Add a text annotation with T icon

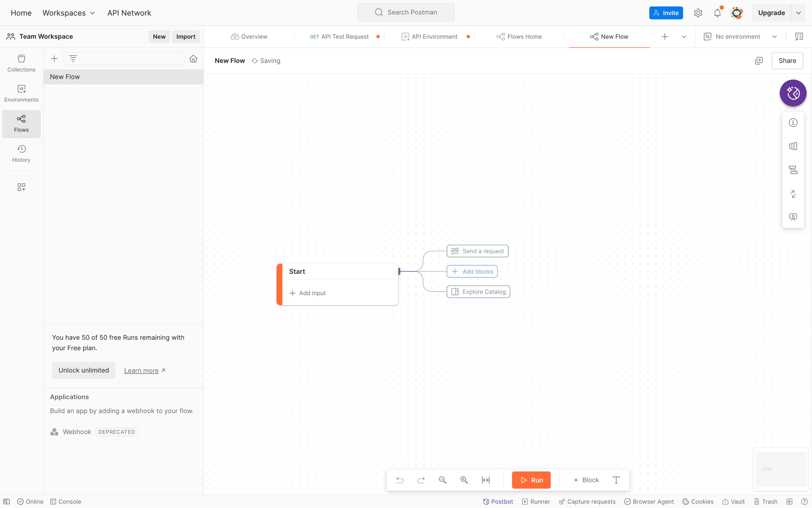616,480
